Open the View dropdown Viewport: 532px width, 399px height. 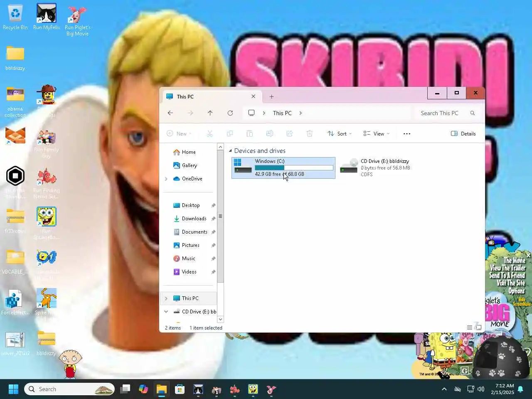[x=377, y=134]
